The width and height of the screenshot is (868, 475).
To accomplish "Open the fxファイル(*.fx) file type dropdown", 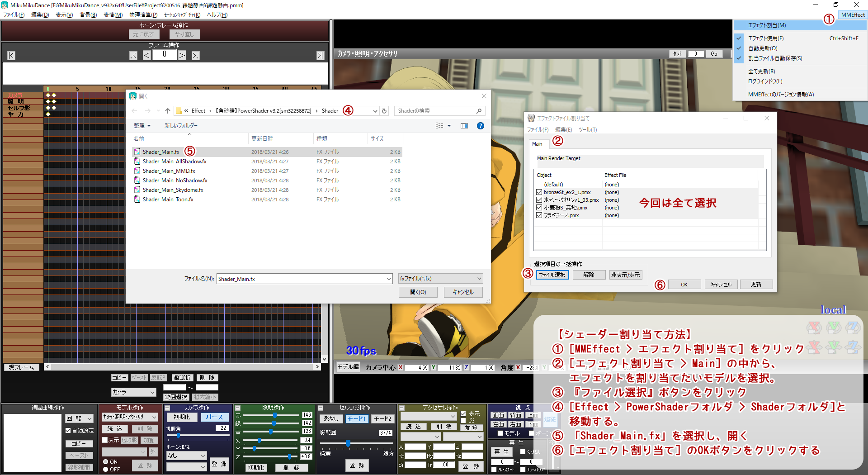I will click(x=440, y=278).
